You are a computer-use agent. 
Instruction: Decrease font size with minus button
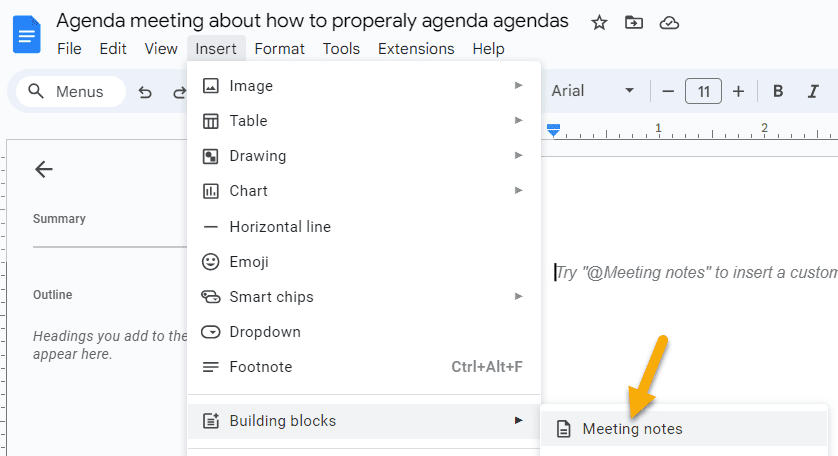click(668, 91)
